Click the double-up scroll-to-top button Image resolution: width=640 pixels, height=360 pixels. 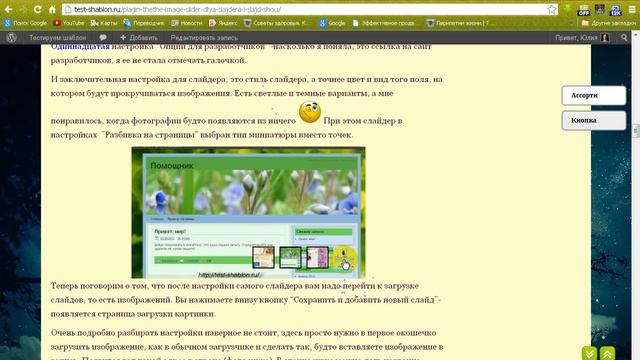pyautogui.click(x=607, y=353)
